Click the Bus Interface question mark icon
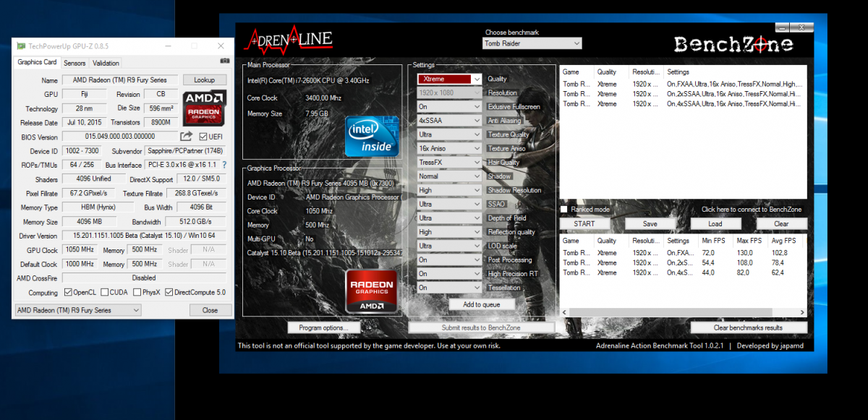Image resolution: width=868 pixels, height=420 pixels. [224, 165]
